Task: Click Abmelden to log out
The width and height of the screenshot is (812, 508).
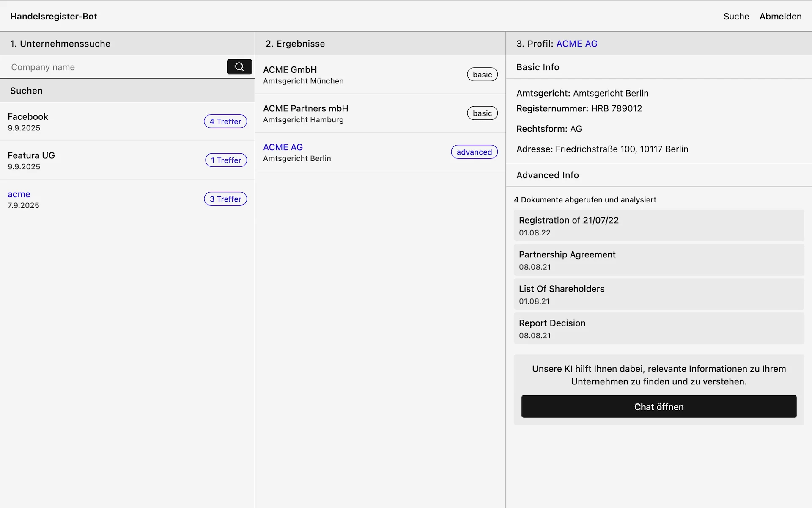Action: 780,17
